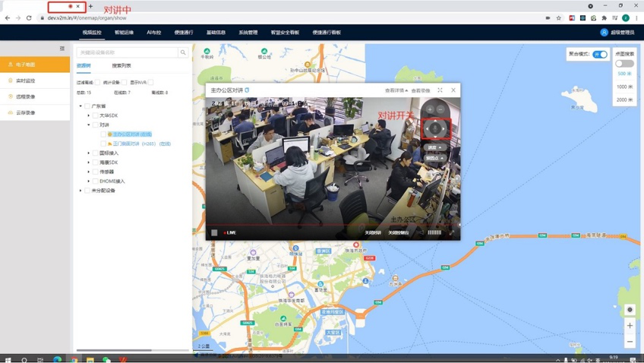Open the 系统管理 menu in top navigation
The image size is (644, 363).
coord(248,33)
